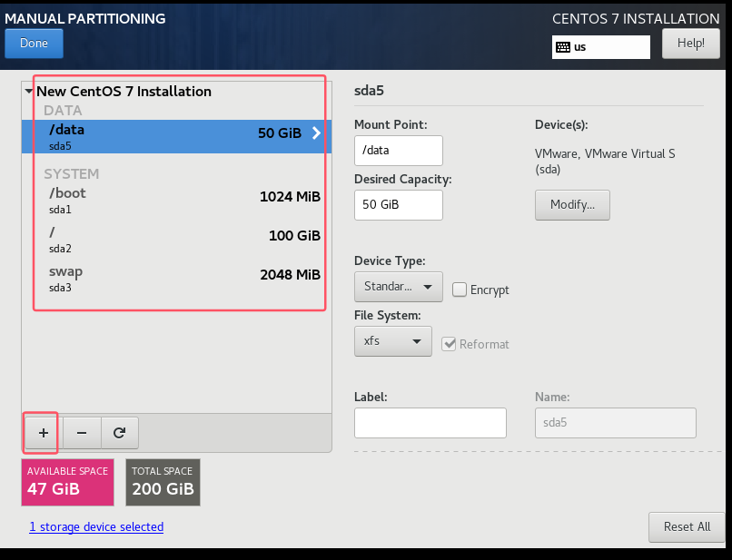Image resolution: width=732 pixels, height=560 pixels.
Task: Click the minus remove mount point button
Action: [x=82, y=433]
